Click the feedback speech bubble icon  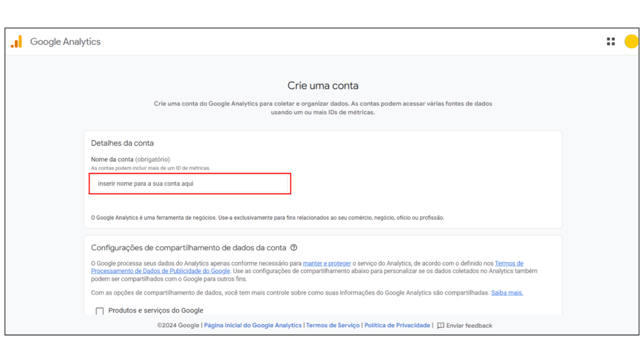click(x=440, y=326)
